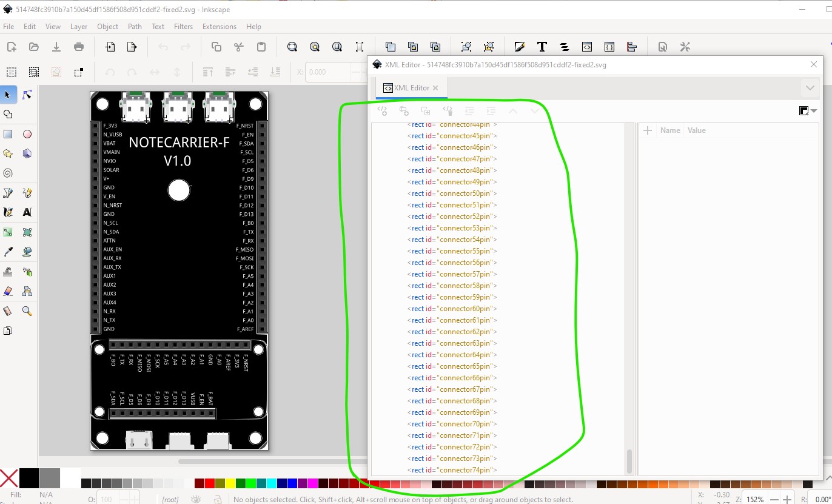Toggle layer lock in status bar

coord(218,499)
